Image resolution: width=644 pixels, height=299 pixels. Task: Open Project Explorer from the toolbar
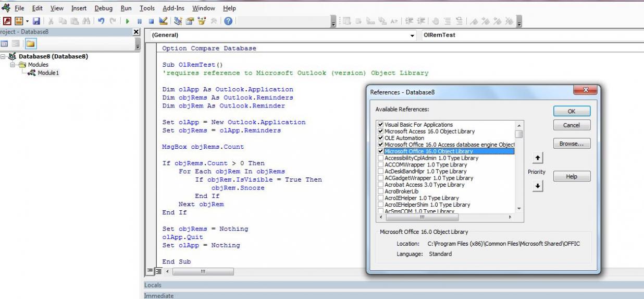click(x=177, y=21)
